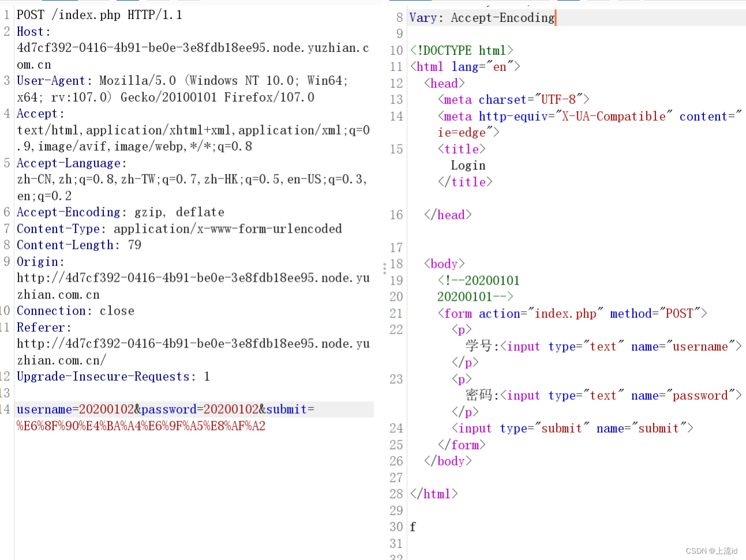Image resolution: width=746 pixels, height=560 pixels.
Task: Click the 'Accept-Language:' header name
Action: click(72, 163)
